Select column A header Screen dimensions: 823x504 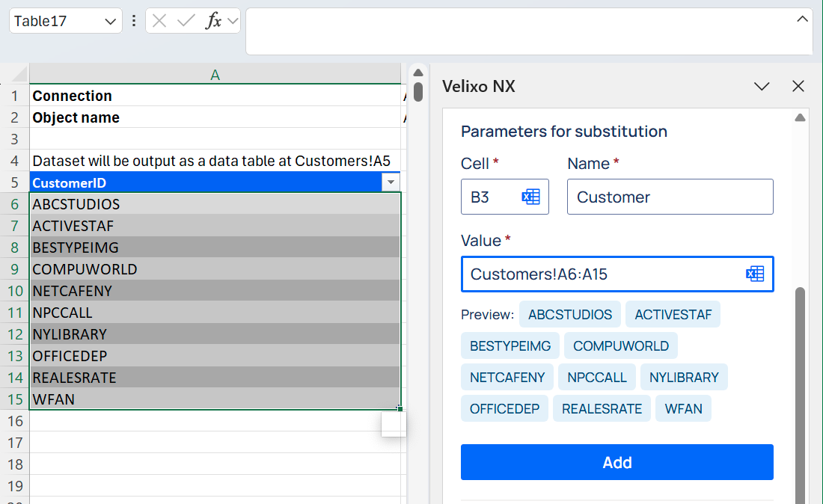[215, 75]
